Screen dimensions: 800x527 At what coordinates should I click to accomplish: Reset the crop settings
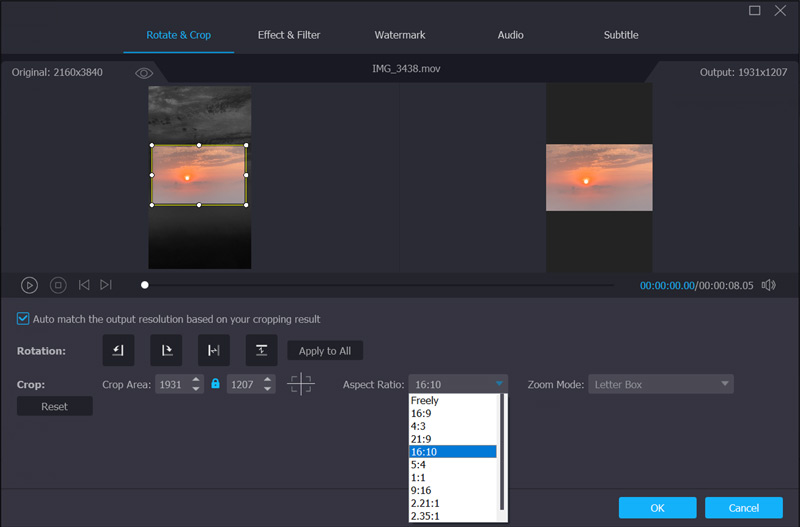tap(55, 407)
